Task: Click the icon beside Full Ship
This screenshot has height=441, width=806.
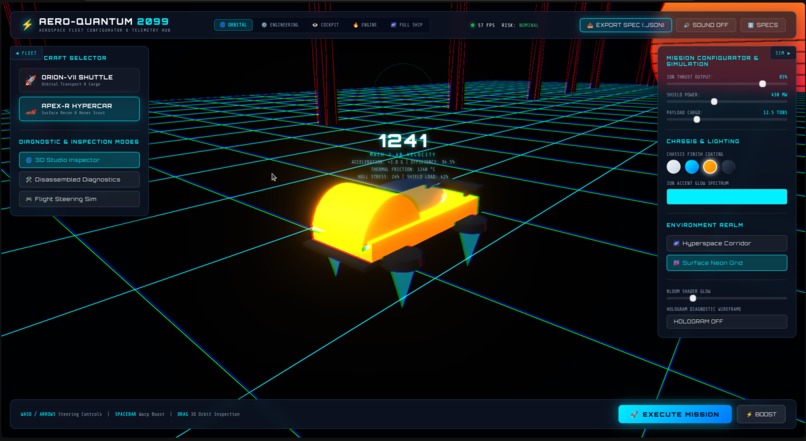Action: (393, 25)
